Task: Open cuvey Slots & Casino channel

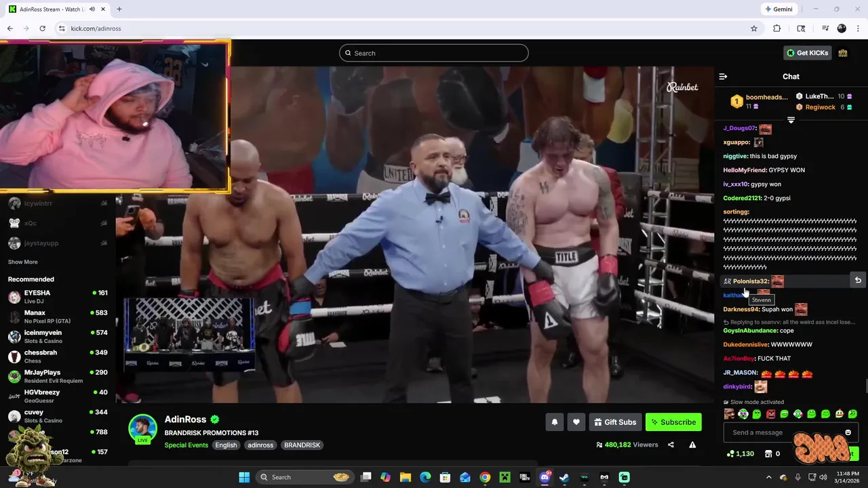Action: point(58,415)
